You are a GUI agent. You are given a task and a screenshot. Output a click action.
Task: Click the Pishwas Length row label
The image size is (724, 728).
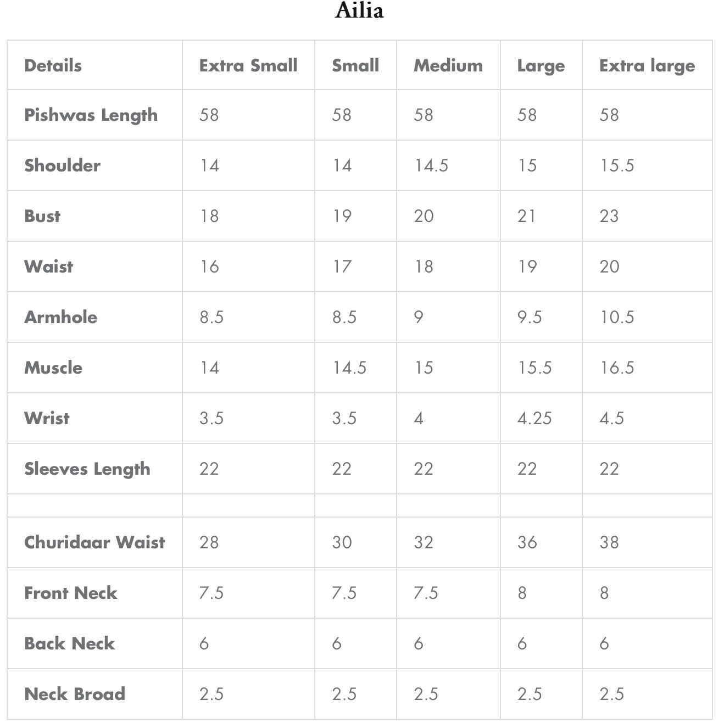coord(91,115)
